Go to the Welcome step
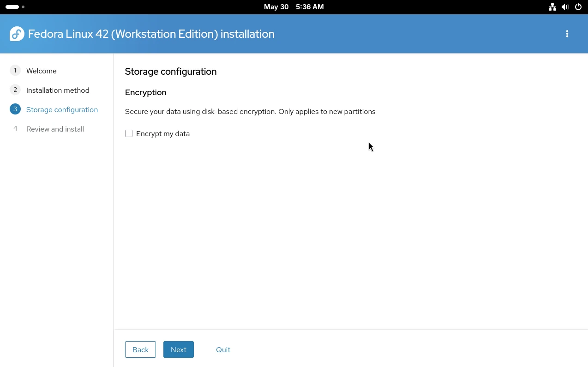The height and width of the screenshot is (367, 588). click(x=42, y=71)
